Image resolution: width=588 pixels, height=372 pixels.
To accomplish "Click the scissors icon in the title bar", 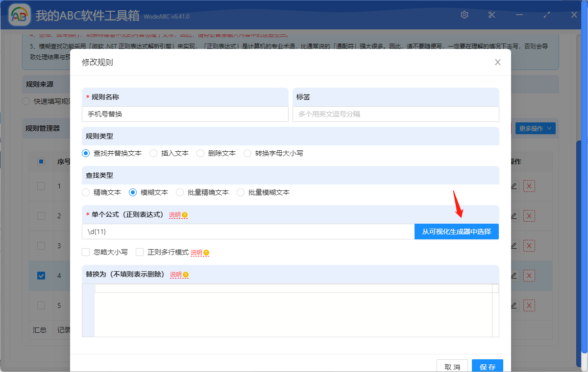I will click(x=491, y=15).
